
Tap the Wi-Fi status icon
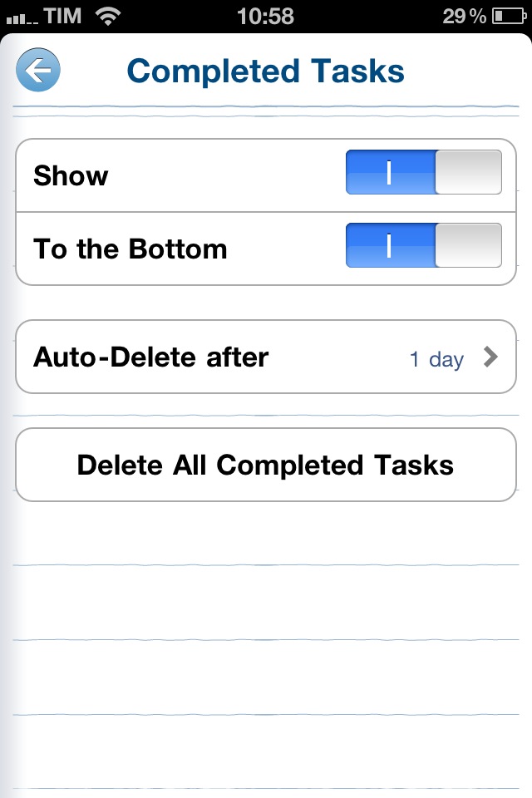[108, 16]
